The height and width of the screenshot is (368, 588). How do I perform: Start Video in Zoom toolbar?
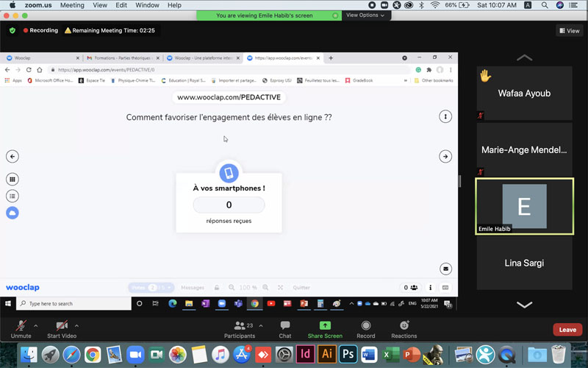(62, 329)
